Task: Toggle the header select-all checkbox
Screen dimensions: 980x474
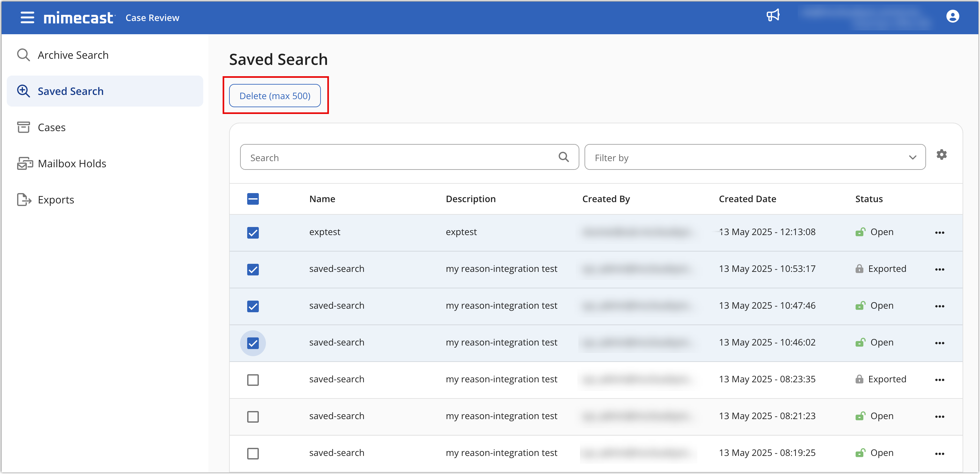Action: 253,199
